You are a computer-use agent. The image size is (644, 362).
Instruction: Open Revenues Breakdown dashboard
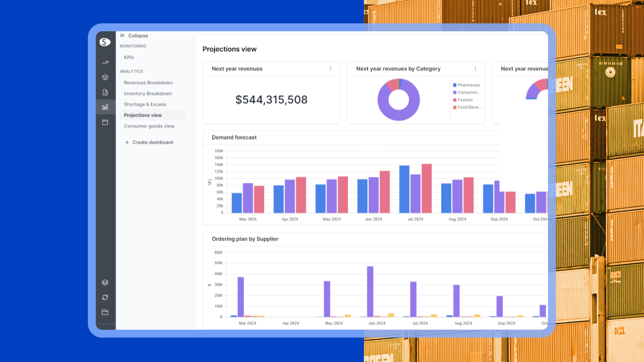[x=148, y=82]
